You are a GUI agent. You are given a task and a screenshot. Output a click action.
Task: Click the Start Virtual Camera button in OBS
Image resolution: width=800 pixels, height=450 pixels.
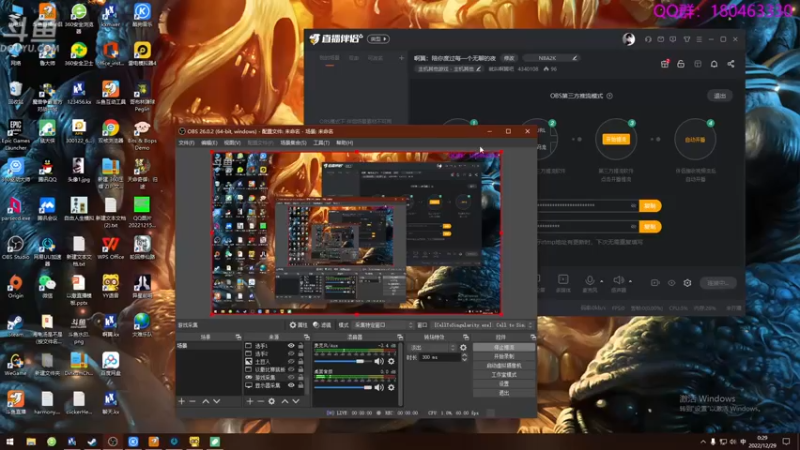(504, 366)
